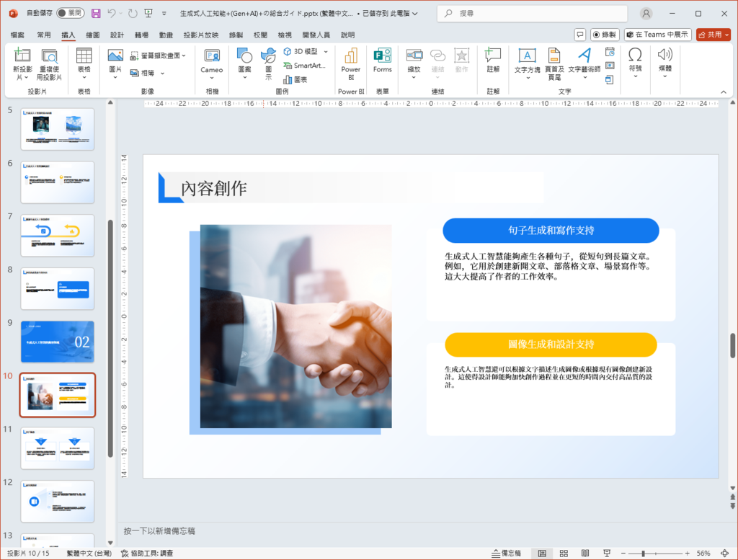738x560 pixels.
Task: Insert slide number icon
Action: pyautogui.click(x=610, y=66)
